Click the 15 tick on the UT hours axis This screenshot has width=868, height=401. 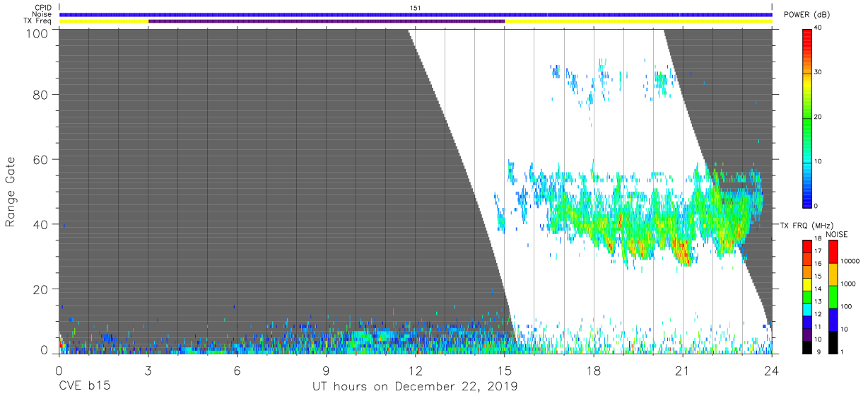[x=505, y=370]
